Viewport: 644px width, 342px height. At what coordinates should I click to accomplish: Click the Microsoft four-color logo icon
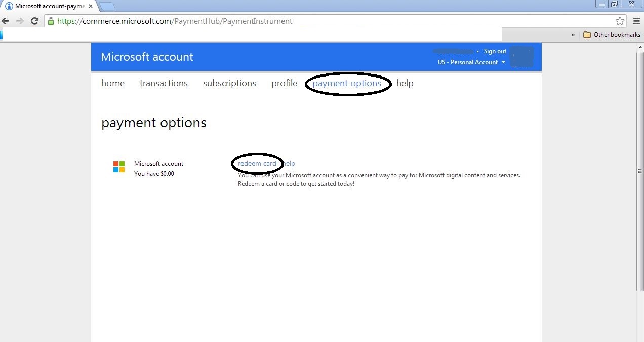click(119, 167)
